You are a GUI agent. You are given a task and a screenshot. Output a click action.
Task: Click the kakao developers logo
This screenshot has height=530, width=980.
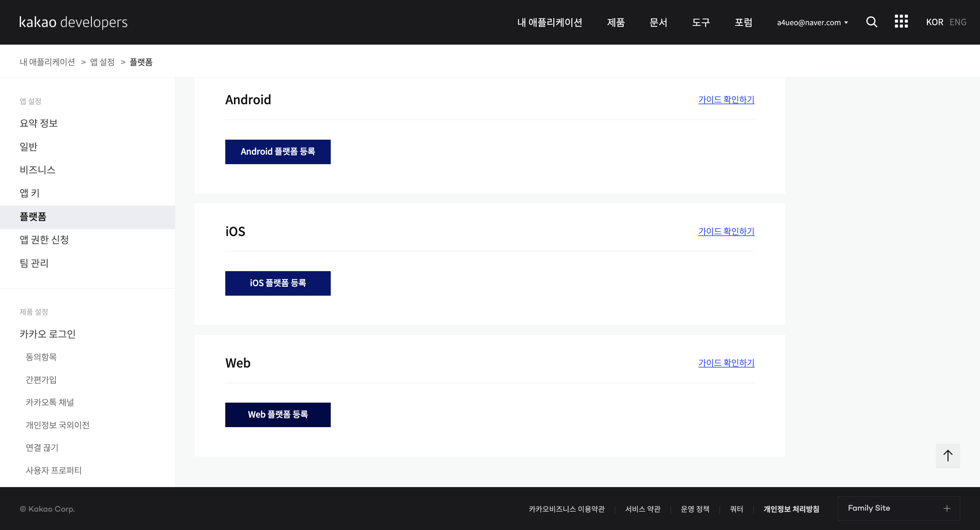73,22
